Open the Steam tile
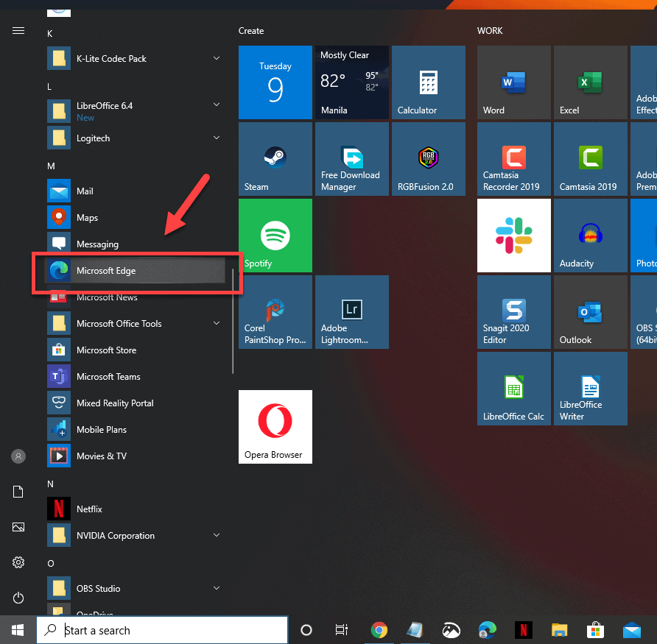The image size is (657, 644). click(275, 159)
